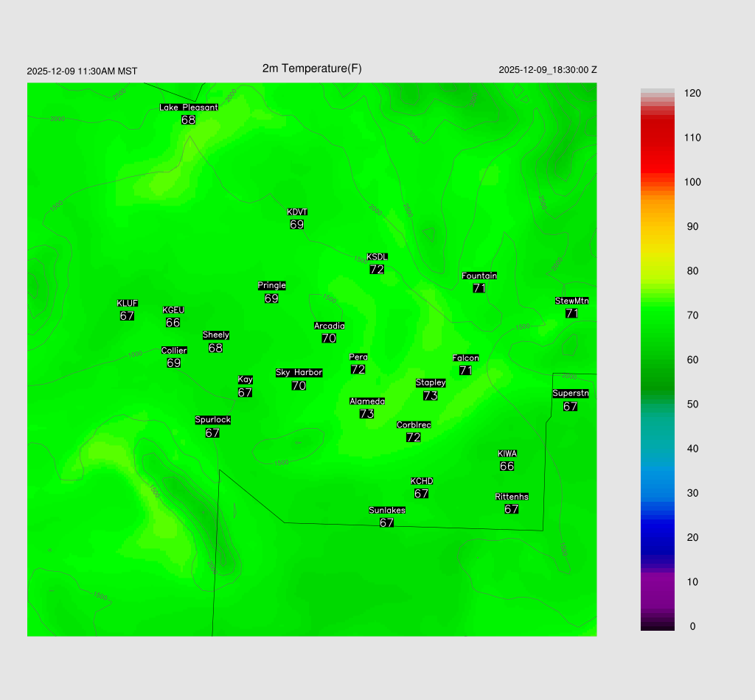
Task: Click the StewMtn station label
Action: tap(571, 301)
